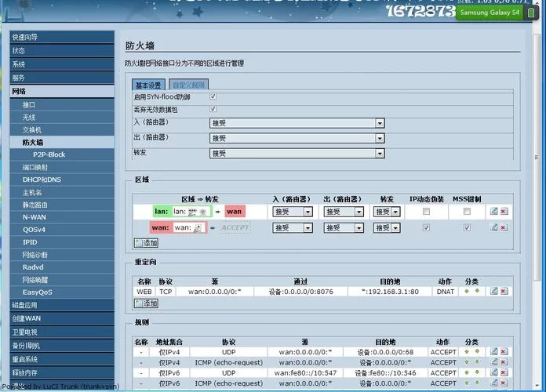Open lan zone output policy dropdown
This screenshot has width=546, height=392.
[x=344, y=212]
